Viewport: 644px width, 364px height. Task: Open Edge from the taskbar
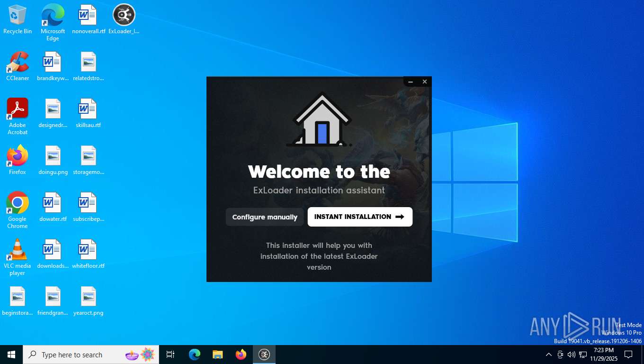(x=195, y=355)
